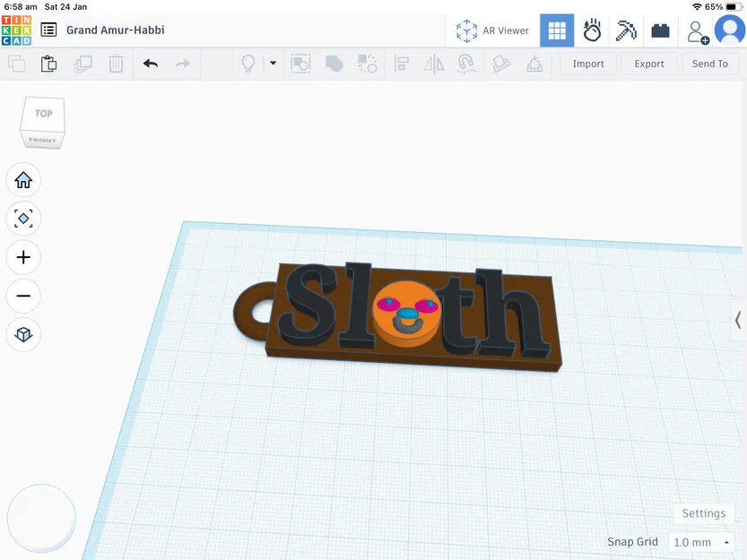The height and width of the screenshot is (560, 747).
Task: Click the Home view icon
Action: 23,180
